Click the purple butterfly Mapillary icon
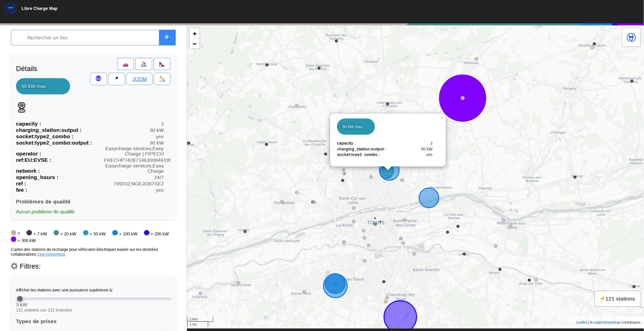Viewport: 644px width, 331px height. (98, 79)
